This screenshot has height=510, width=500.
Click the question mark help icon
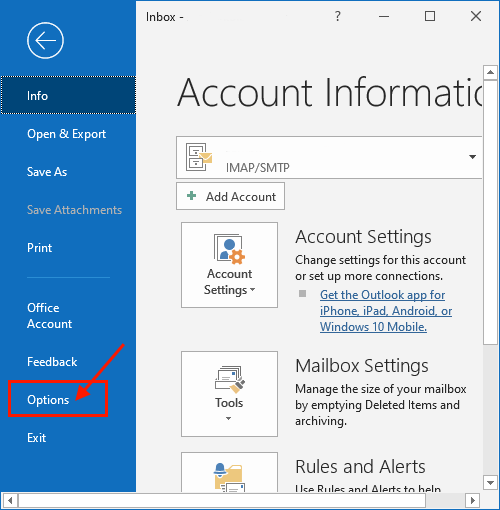click(338, 16)
